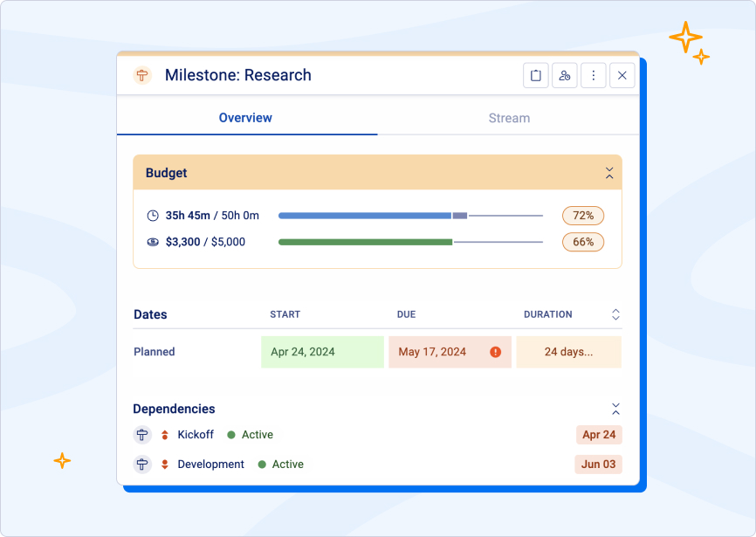Click the milestone icon beside Kickoff dependency

[x=141, y=434]
